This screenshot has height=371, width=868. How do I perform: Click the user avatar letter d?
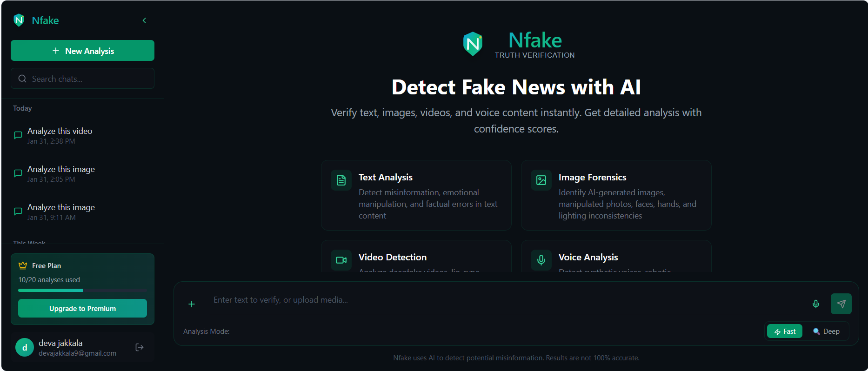coord(25,347)
